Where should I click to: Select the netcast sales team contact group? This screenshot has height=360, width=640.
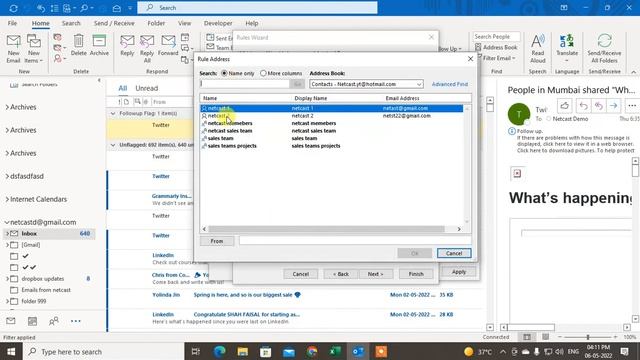[x=332, y=131]
